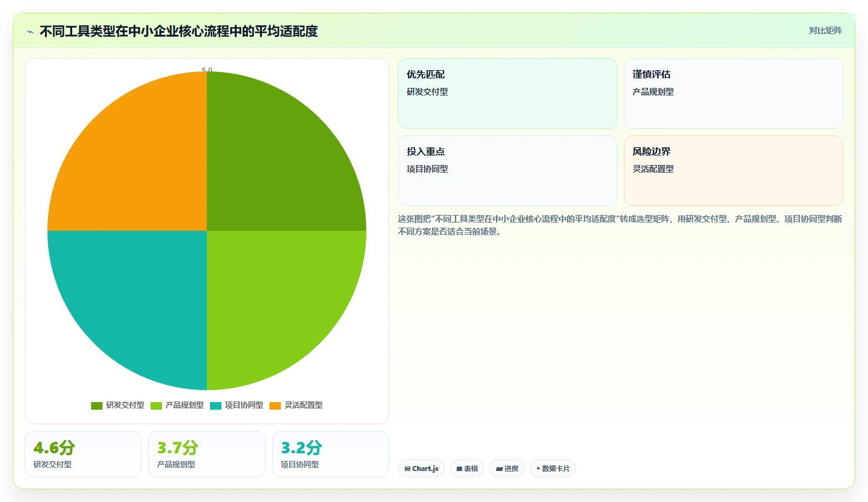The height and width of the screenshot is (502, 868).
Task: Click the 灵活配置型 text in 风险边界 card
Action: (x=653, y=169)
